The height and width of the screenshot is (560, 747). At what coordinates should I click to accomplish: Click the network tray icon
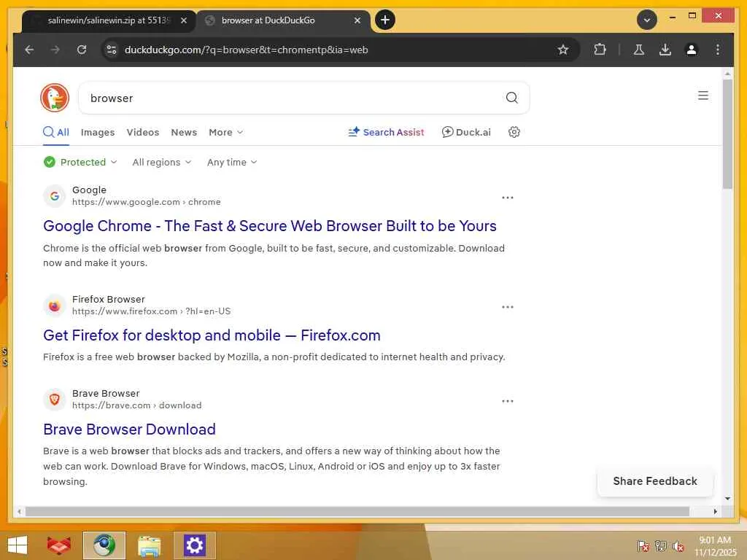click(660, 545)
